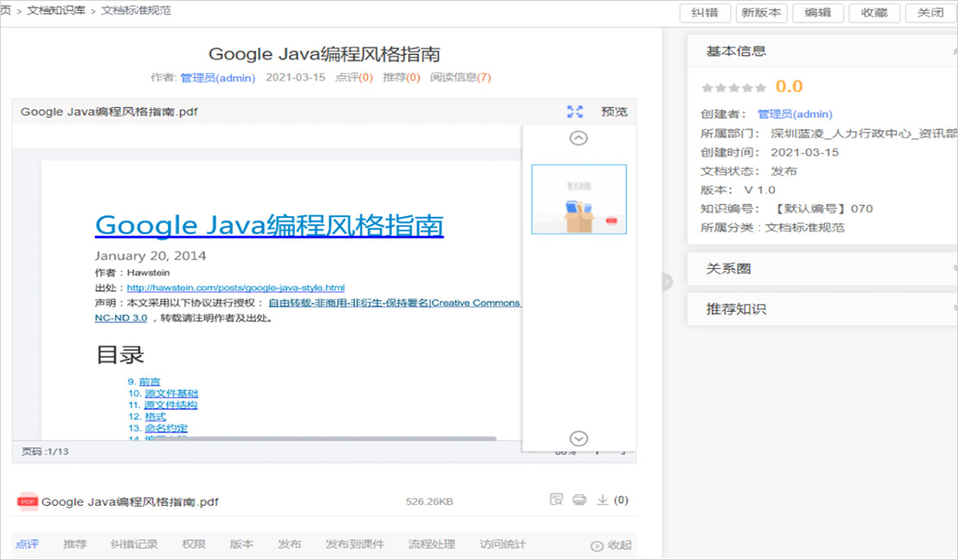Open the 访问统计 tab
958x560 pixels.
pos(503,544)
